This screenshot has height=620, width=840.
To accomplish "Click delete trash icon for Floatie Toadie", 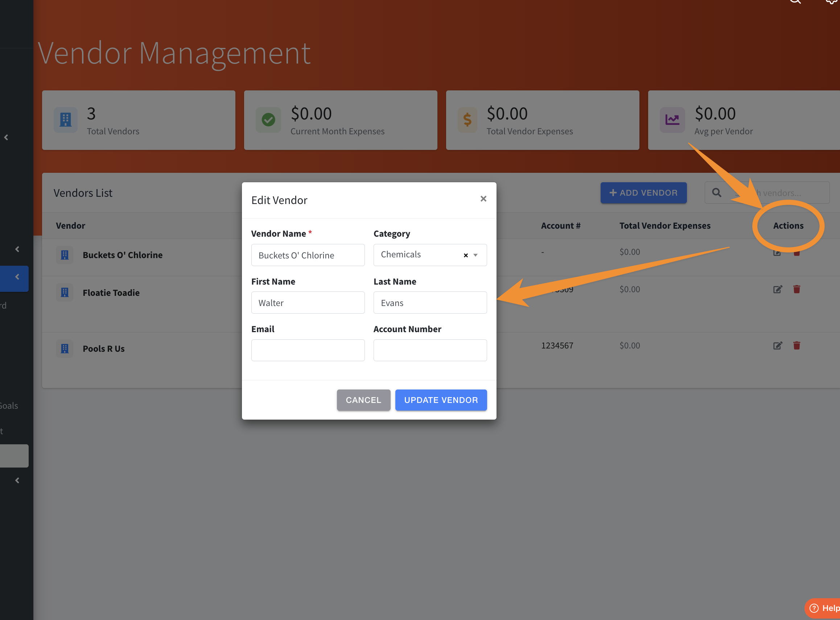I will 796,289.
